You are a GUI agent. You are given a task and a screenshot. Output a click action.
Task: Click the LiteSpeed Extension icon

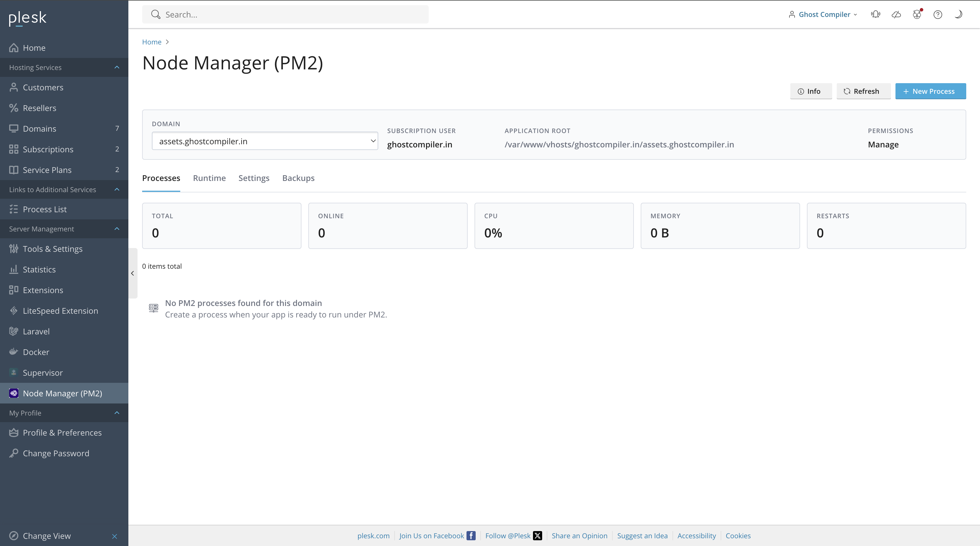tap(14, 311)
